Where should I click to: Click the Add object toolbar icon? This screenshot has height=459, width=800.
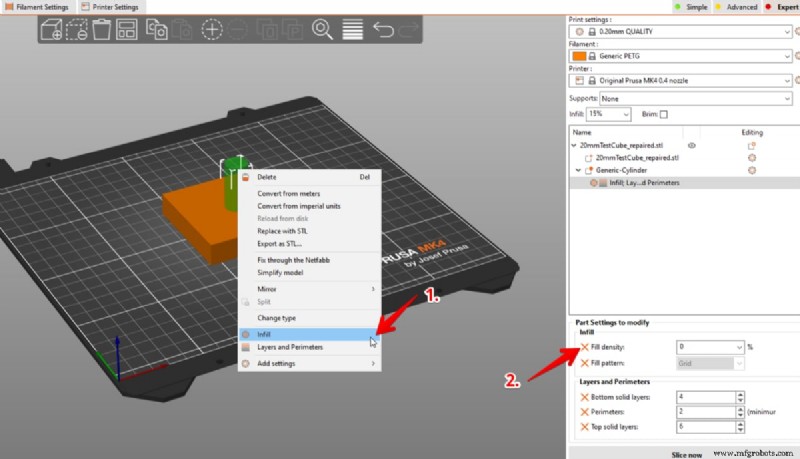pos(52,30)
